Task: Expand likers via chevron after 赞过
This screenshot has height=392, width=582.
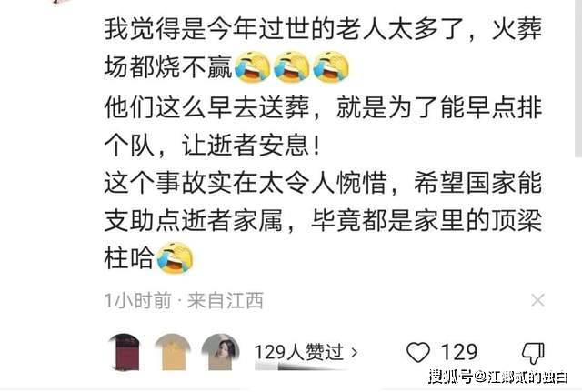Action: 354,352
